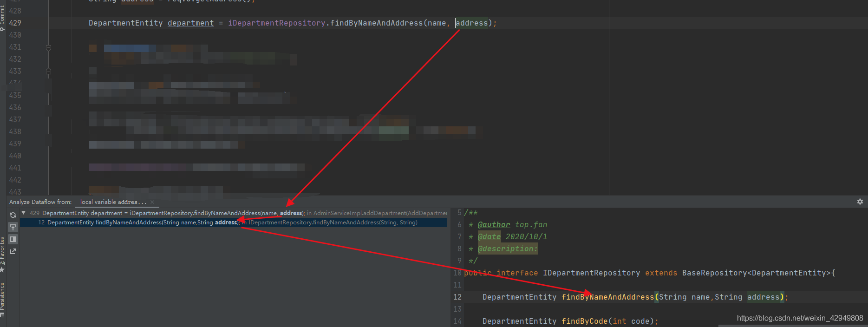Image resolution: width=868 pixels, height=327 pixels.
Task: Click '@description:' tag in preview pane
Action: pyautogui.click(x=508, y=249)
